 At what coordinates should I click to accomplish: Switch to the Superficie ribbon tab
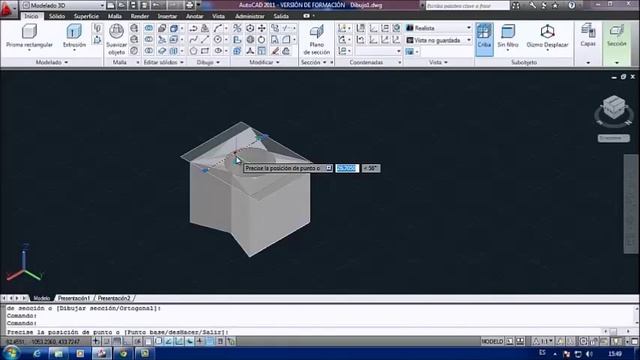tap(86, 16)
